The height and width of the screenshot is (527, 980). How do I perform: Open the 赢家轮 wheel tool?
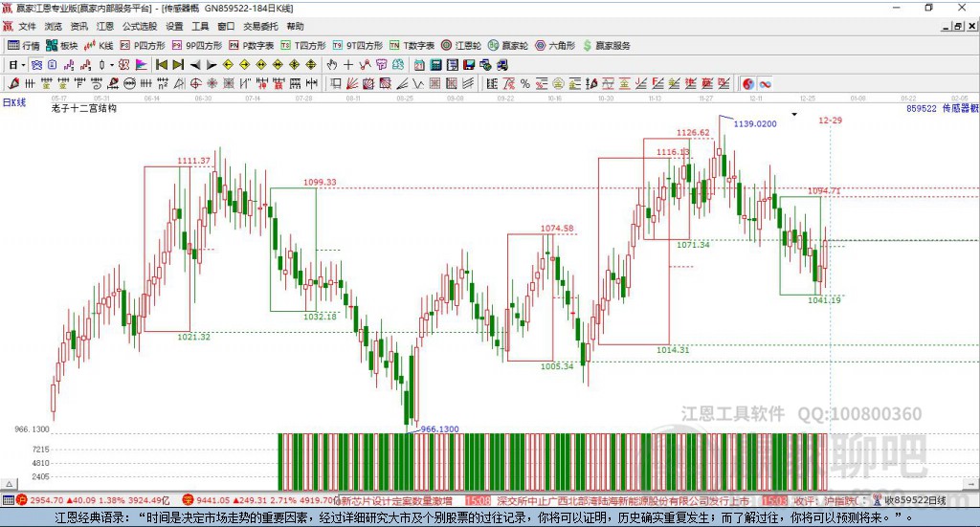coord(508,46)
